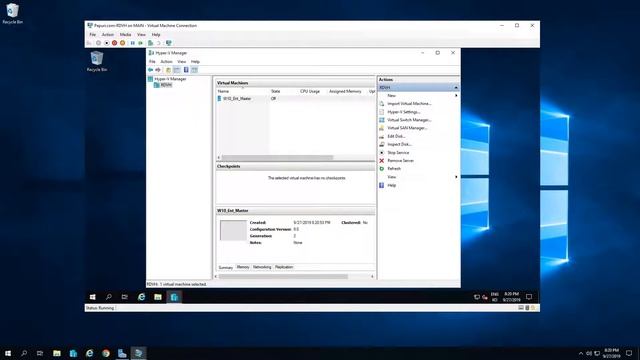Click the Forward arrow in Hyper-V Manager toolbar

point(158,70)
